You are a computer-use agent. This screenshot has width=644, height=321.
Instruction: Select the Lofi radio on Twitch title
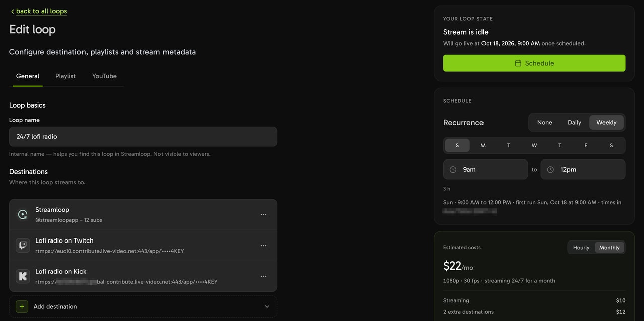[64, 240]
